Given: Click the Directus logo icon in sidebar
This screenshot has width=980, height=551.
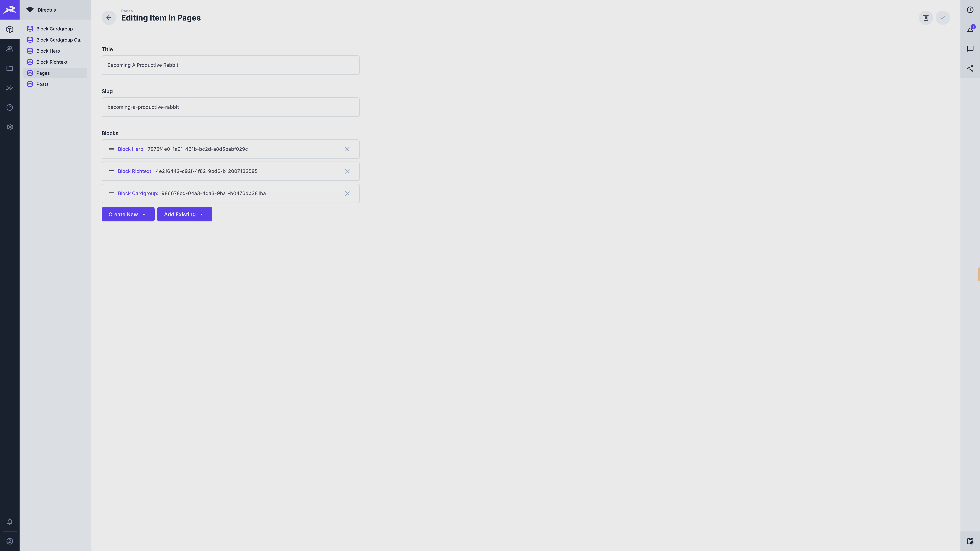Looking at the screenshot, I should (x=9, y=9).
